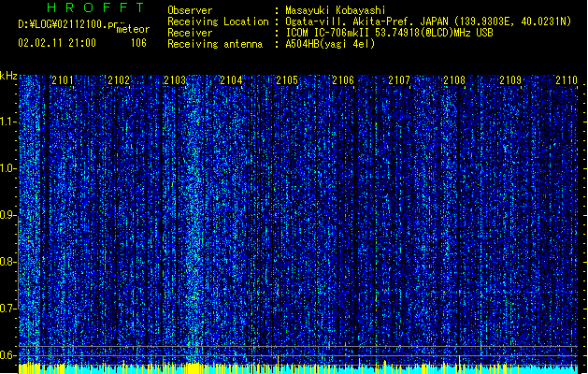Click the Receiver label
This screenshot has width=588, height=374.
[x=190, y=33]
